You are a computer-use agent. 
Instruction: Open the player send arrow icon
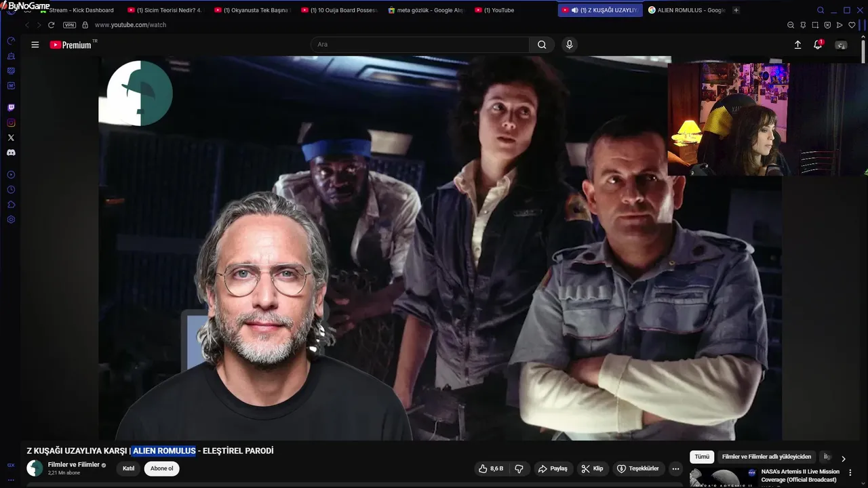840,25
